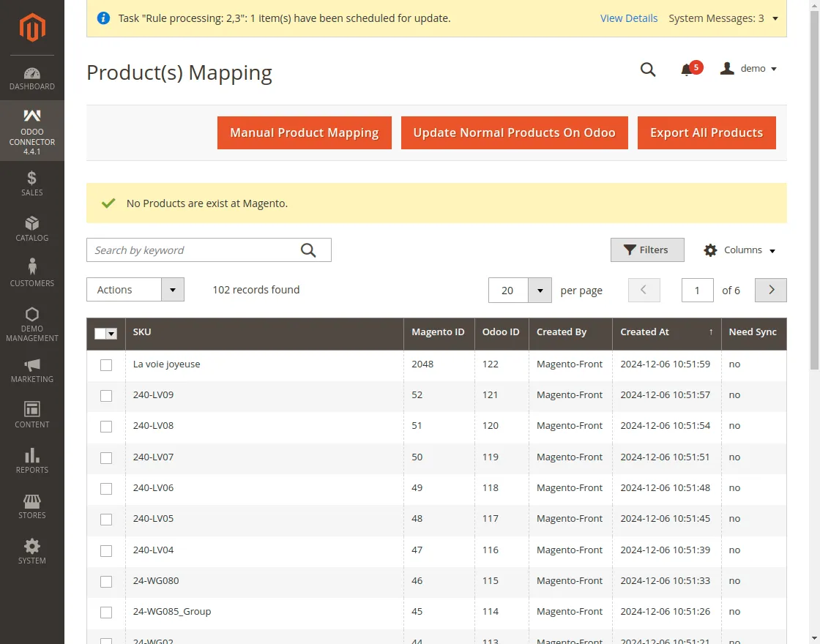Open the Columns customization dropdown
The height and width of the screenshot is (644, 820).
click(x=739, y=250)
